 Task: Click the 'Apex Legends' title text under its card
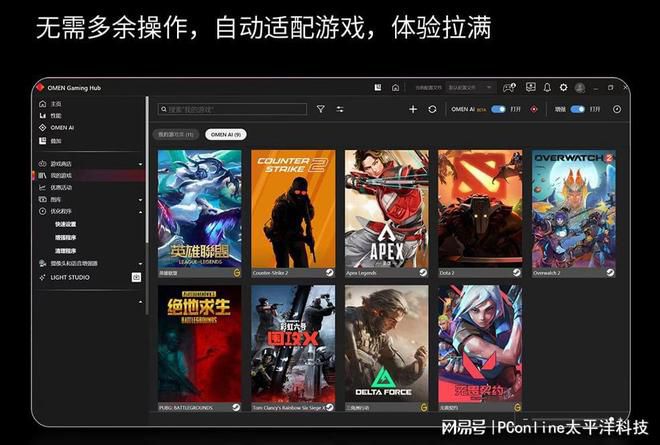(361, 273)
